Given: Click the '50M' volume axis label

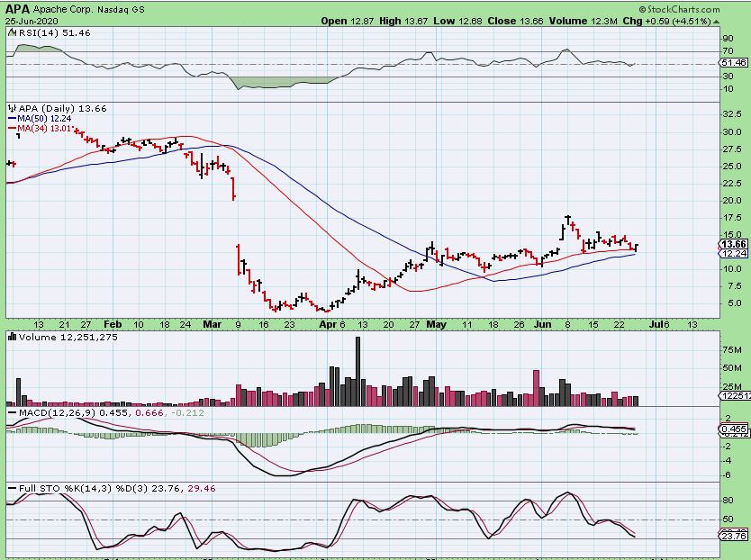Looking at the screenshot, I should [x=732, y=368].
